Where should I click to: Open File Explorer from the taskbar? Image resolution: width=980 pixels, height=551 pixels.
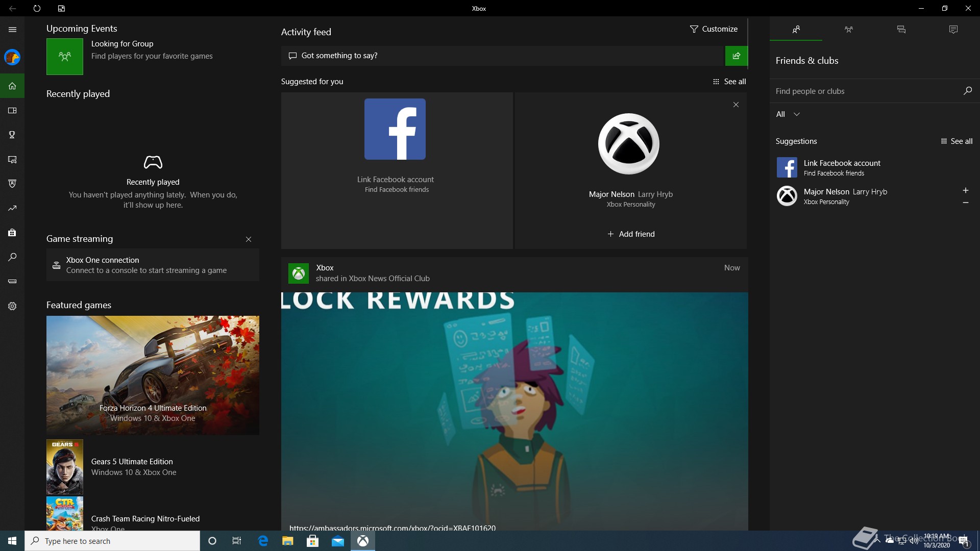(288, 541)
